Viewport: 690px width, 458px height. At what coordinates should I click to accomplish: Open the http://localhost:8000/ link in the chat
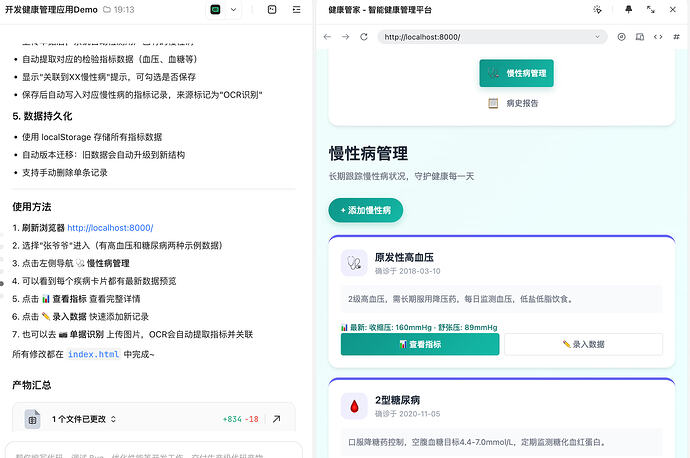[x=110, y=228]
